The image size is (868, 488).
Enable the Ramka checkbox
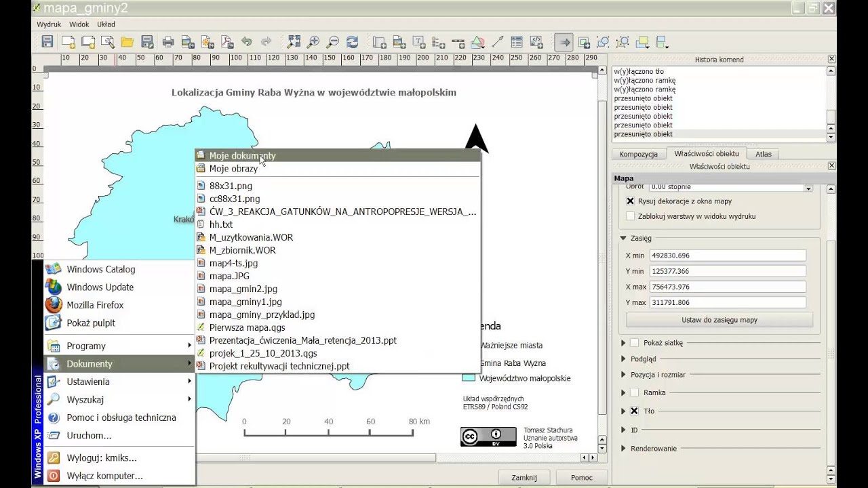[x=635, y=392]
